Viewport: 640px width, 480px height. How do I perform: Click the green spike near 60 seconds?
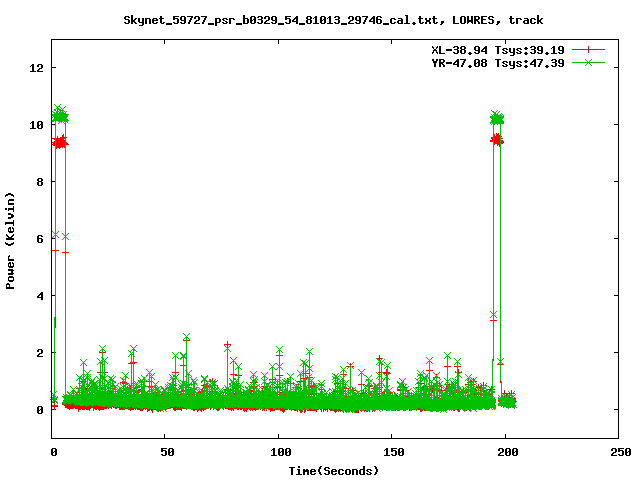pyautogui.click(x=186, y=338)
